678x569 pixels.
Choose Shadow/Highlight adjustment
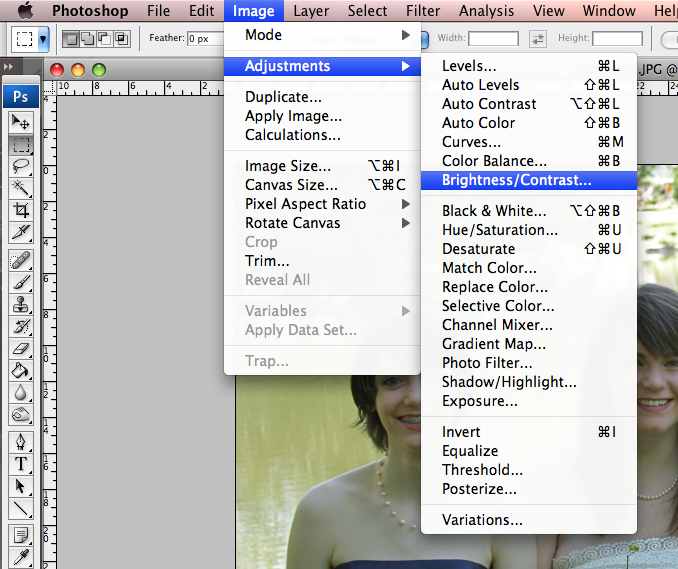(529, 382)
